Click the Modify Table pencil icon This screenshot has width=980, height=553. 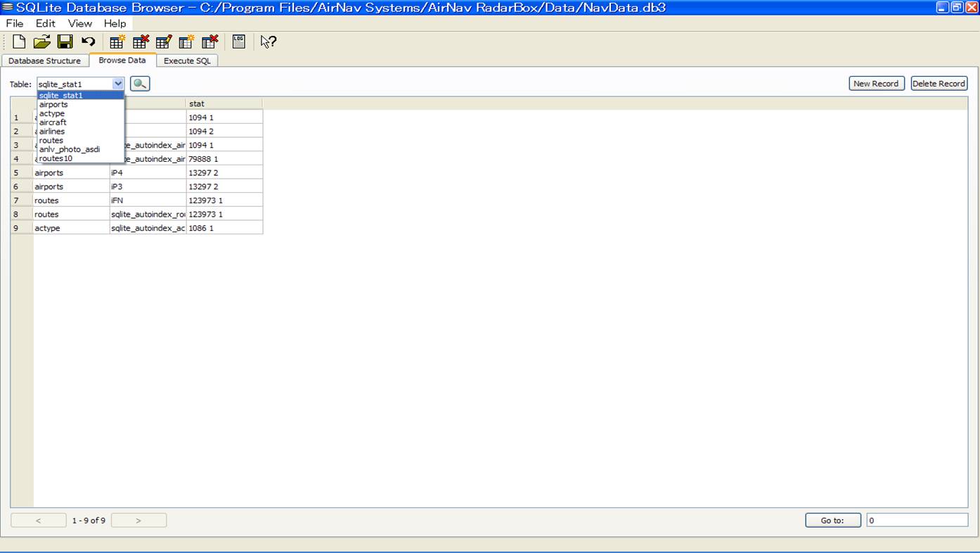coord(164,42)
